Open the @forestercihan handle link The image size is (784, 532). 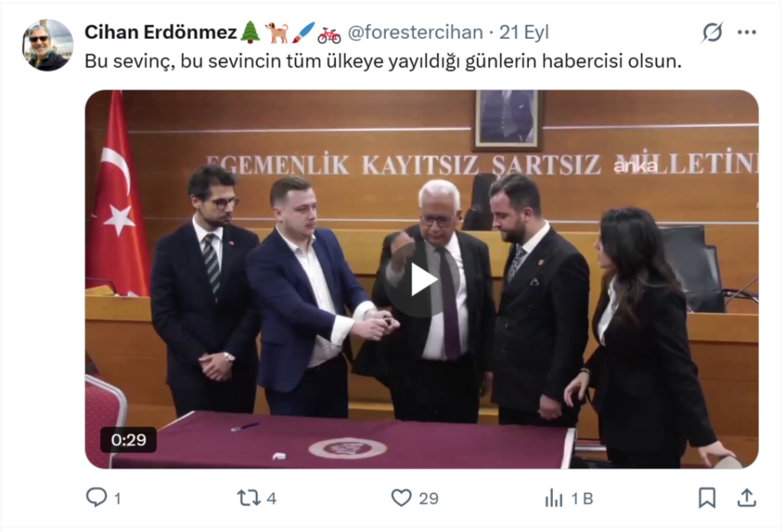tap(415, 32)
